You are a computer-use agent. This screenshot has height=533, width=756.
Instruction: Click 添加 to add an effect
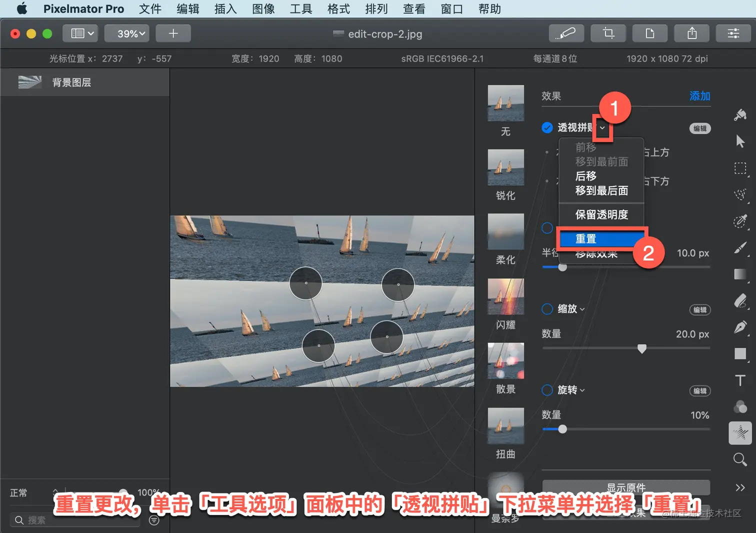click(x=699, y=96)
